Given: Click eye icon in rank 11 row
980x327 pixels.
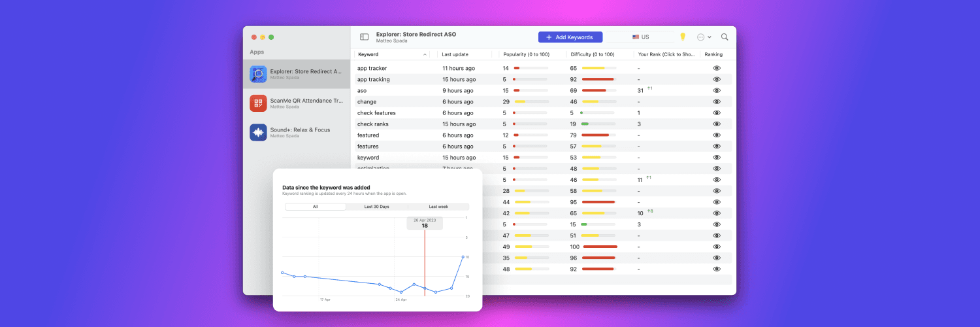Looking at the screenshot, I should (717, 179).
